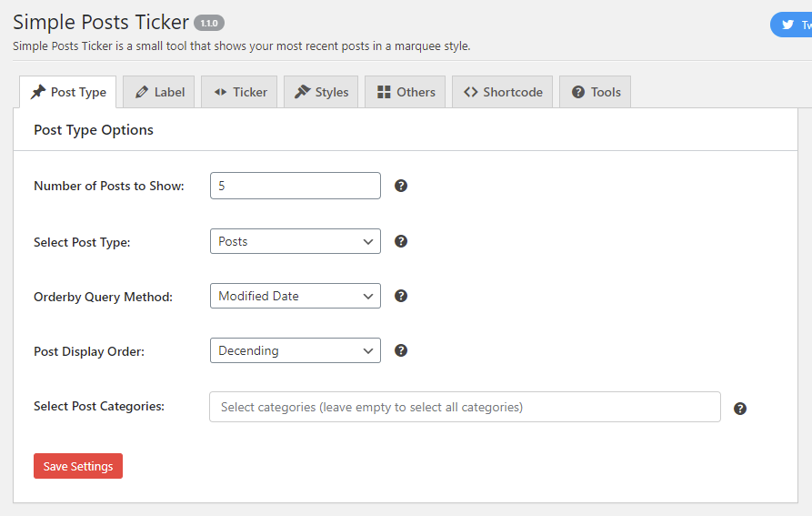The width and height of the screenshot is (812, 516).
Task: Switch to the Label tab
Action: (x=159, y=92)
